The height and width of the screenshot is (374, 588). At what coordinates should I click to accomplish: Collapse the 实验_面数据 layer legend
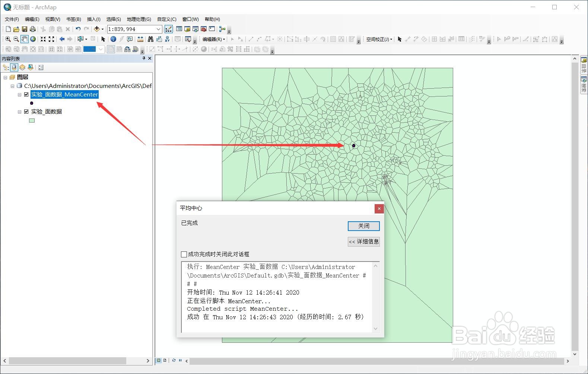tap(19, 112)
